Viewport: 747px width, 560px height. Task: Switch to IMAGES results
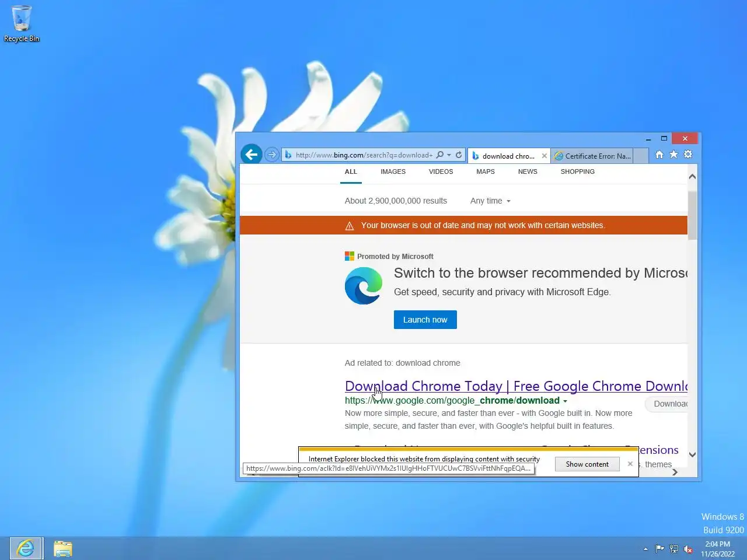tap(393, 171)
